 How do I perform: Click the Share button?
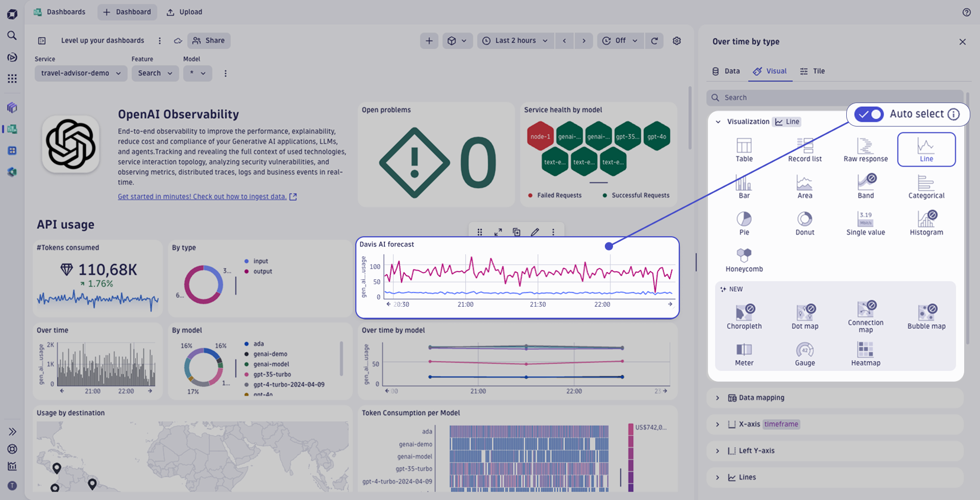tap(208, 40)
